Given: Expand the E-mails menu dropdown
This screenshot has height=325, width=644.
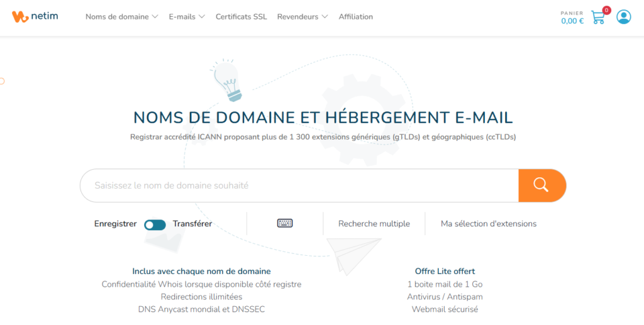Looking at the screenshot, I should pos(187,17).
